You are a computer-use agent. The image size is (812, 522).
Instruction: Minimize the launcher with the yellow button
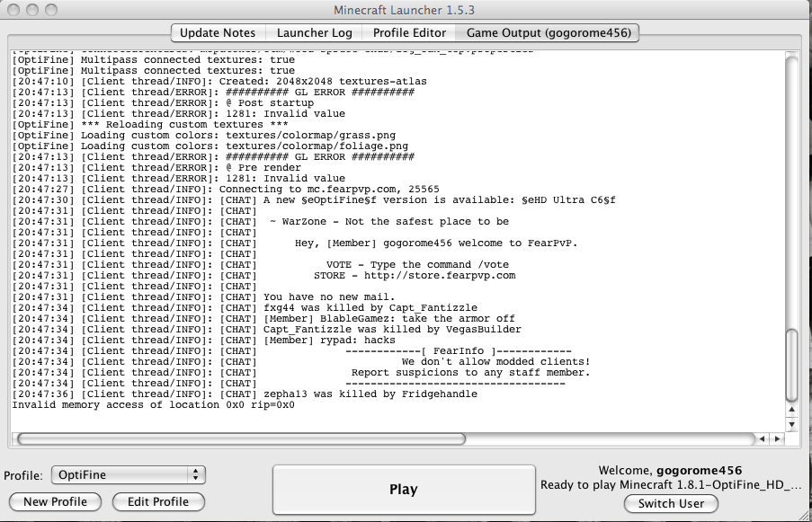point(31,10)
